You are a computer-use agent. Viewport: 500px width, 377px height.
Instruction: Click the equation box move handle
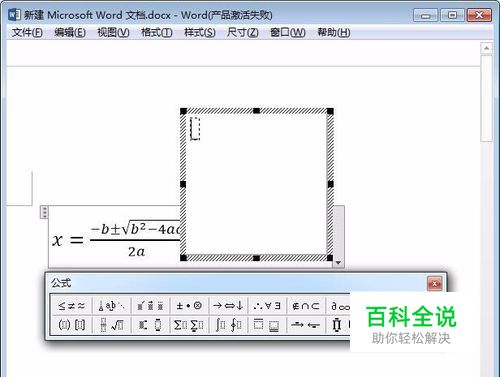(x=44, y=212)
